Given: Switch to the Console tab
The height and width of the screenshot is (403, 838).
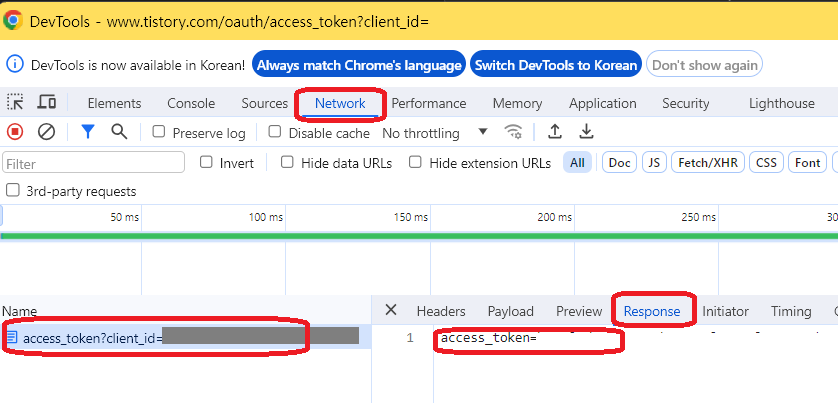Looking at the screenshot, I should (191, 103).
